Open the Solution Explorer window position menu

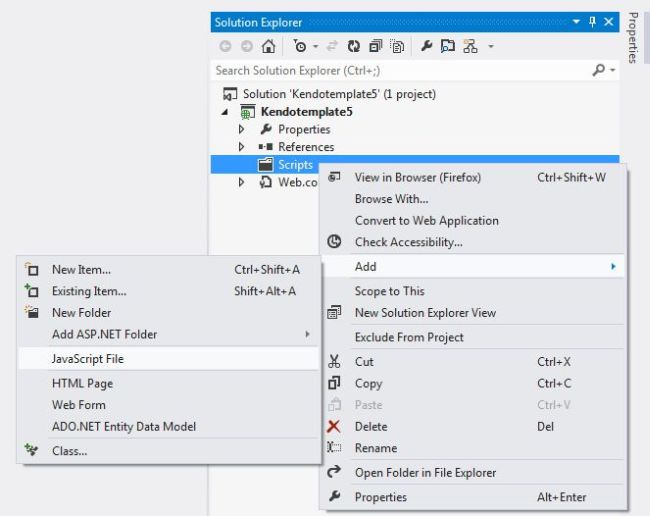576,22
